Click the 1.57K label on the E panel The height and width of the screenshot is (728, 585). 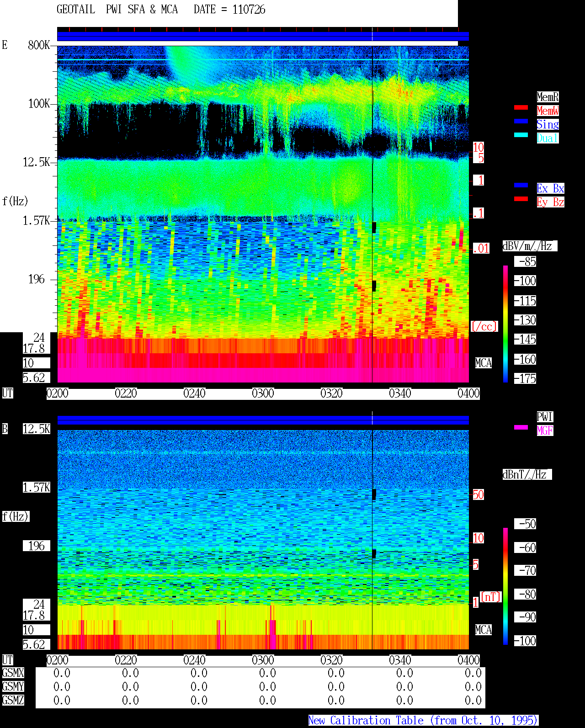[36, 221]
